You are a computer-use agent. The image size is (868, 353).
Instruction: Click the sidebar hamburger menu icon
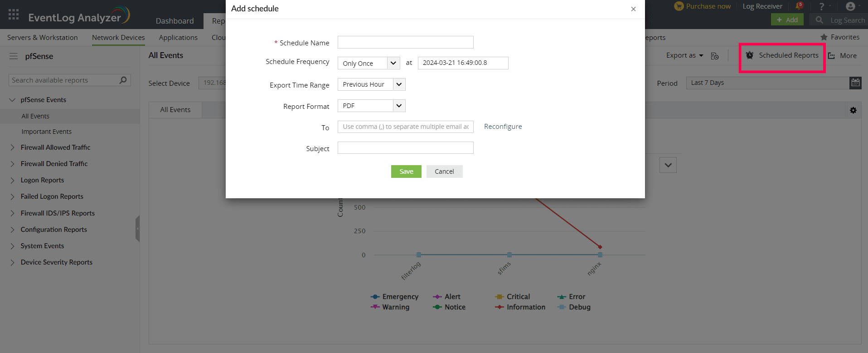(x=14, y=56)
